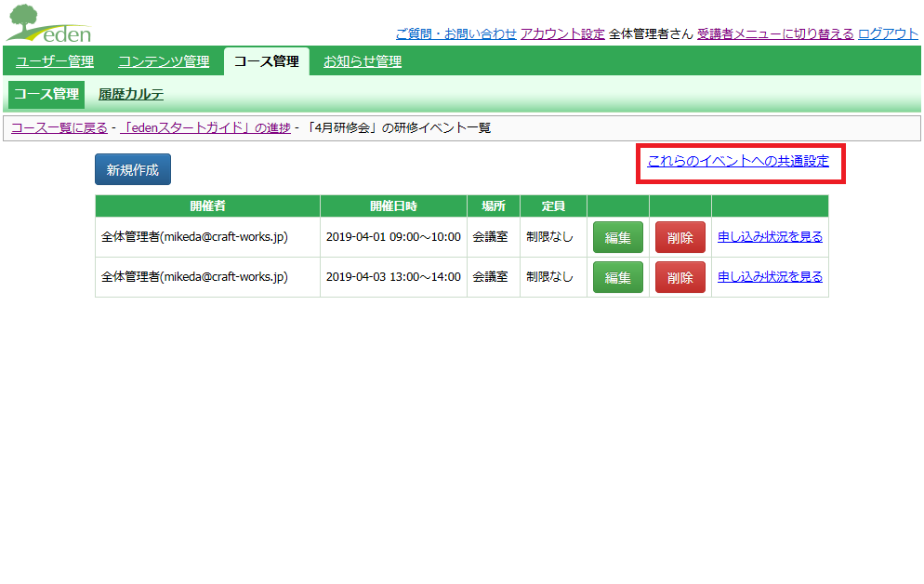Viewport: 924px width, 584px height.
Task: Click 開催日時 column header
Action: click(x=393, y=206)
